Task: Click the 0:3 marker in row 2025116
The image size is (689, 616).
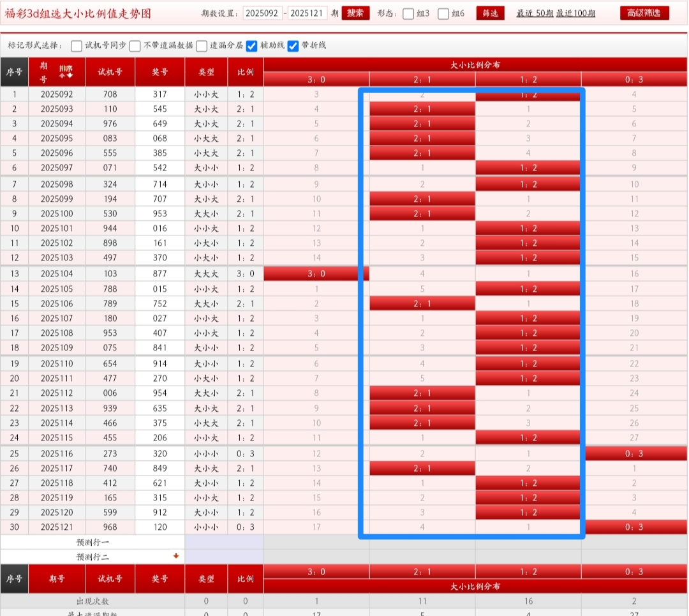Action: (633, 453)
